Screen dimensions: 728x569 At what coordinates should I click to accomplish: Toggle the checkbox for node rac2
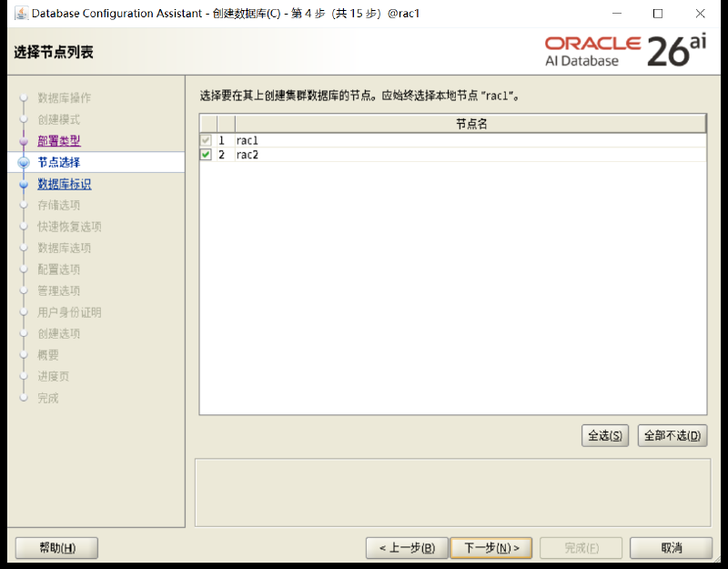pos(206,155)
